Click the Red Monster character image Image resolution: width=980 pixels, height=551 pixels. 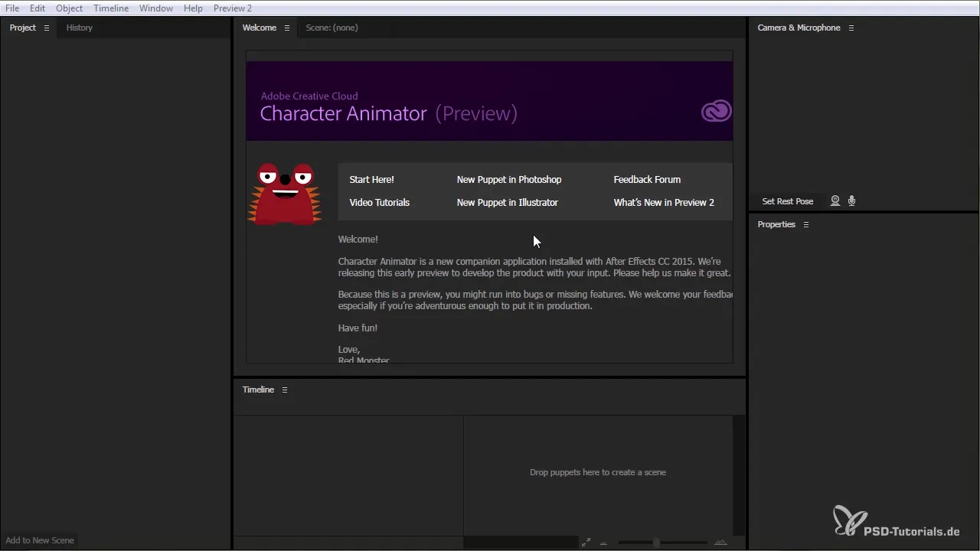click(284, 194)
